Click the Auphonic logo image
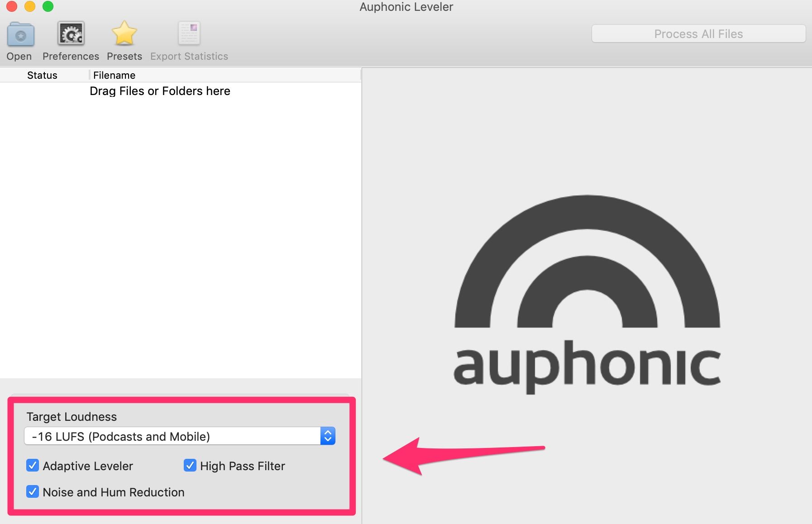This screenshot has height=524, width=812. pyautogui.click(x=587, y=294)
